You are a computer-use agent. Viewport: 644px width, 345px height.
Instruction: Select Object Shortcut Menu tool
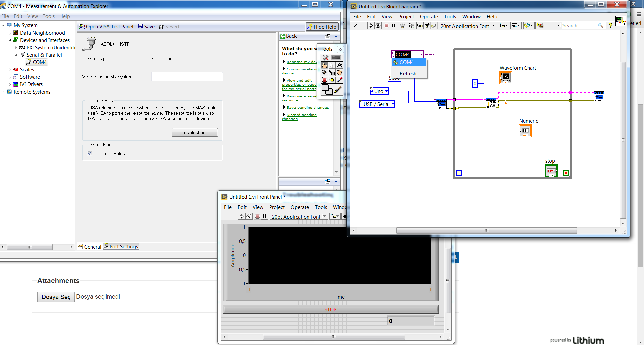point(332,72)
